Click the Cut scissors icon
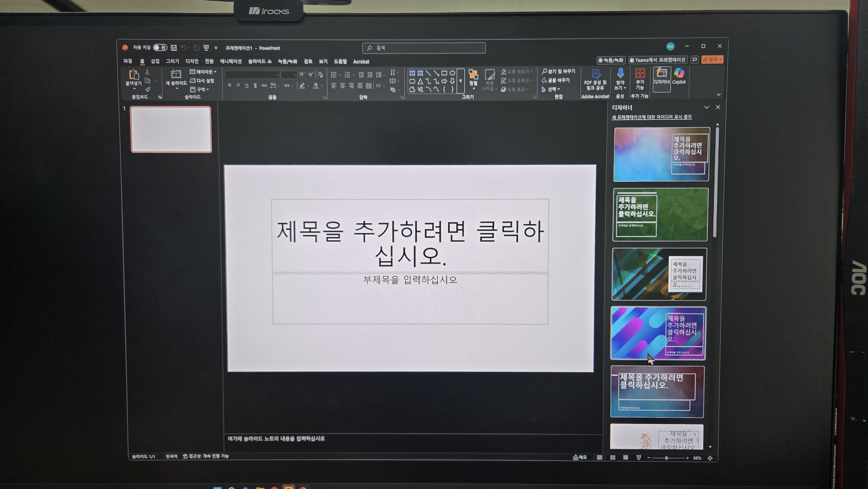Viewport: 868px width, 489px height. [147, 72]
